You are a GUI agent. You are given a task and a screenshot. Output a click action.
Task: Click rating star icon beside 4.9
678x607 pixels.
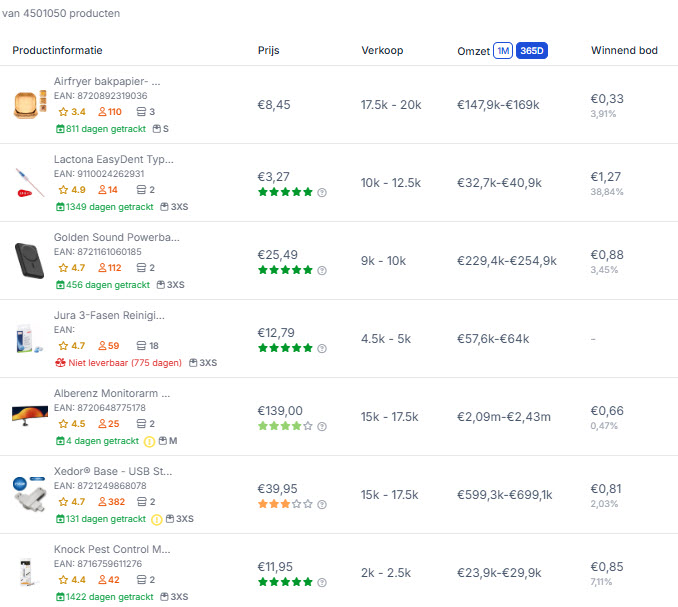point(63,190)
